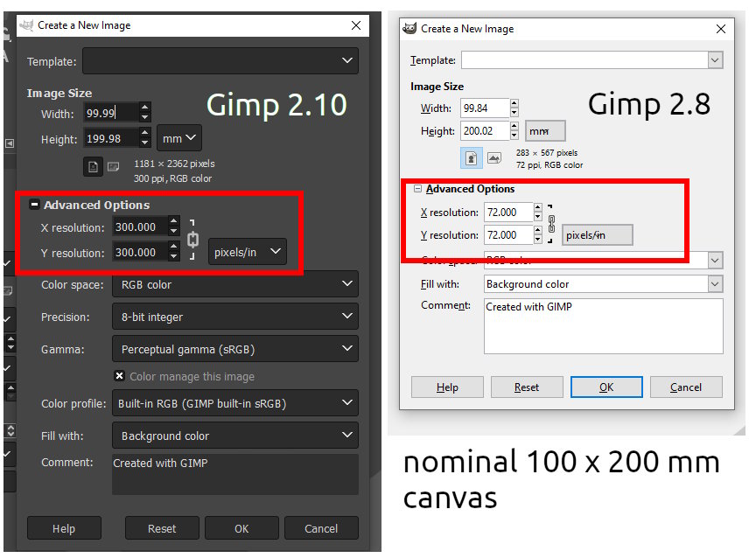
Task: Click the Comment box in Gimp 2.8 dialog
Action: click(604, 325)
